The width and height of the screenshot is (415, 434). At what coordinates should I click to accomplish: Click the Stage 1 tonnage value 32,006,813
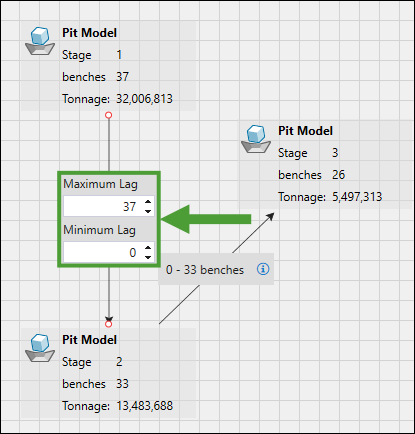[x=144, y=99]
